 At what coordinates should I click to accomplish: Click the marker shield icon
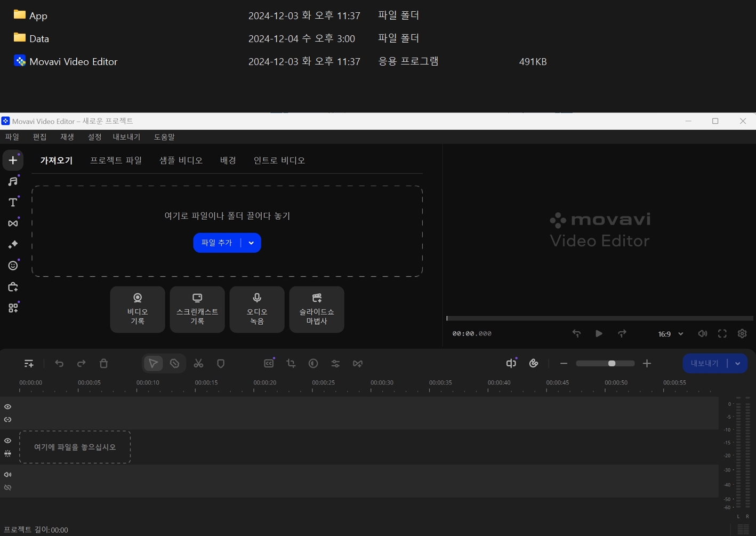tap(221, 363)
